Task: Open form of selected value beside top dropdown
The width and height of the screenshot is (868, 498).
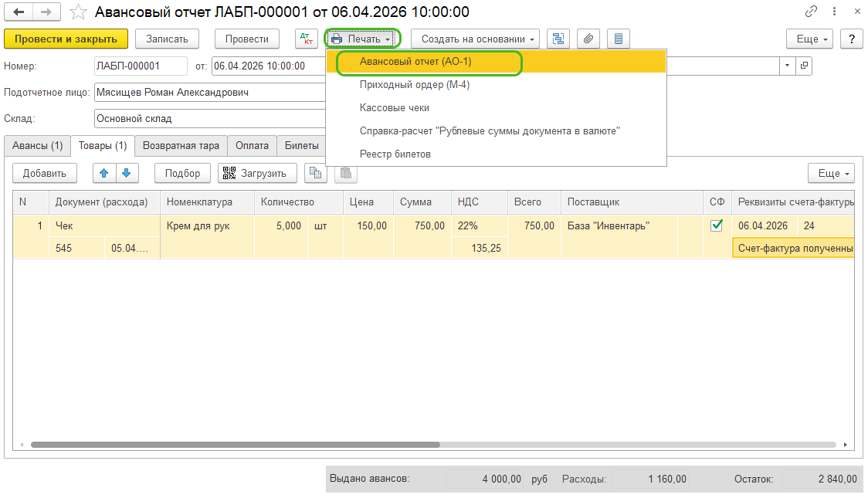Action: [804, 66]
